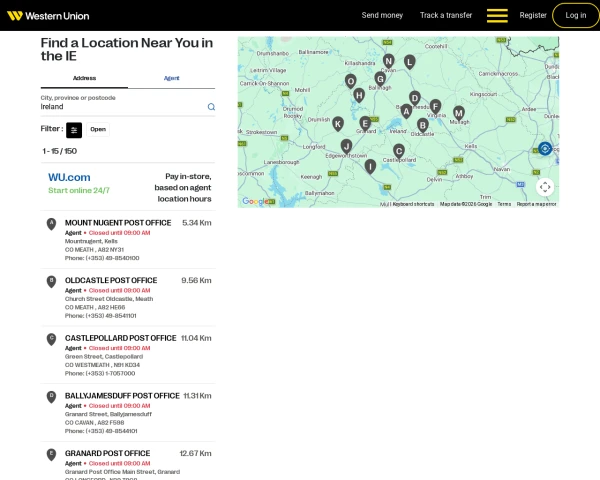This screenshot has height=480, width=600.
Task: Click the city or postcode field
Action: 120,106
